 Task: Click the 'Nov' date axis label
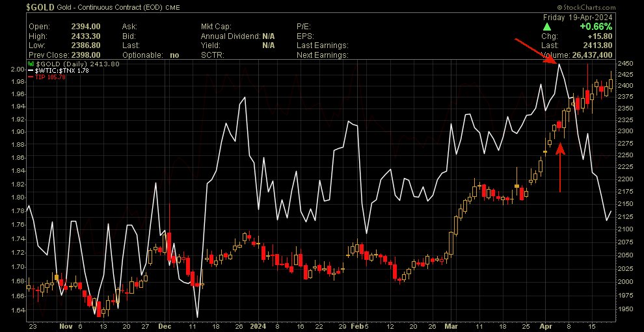(66, 326)
